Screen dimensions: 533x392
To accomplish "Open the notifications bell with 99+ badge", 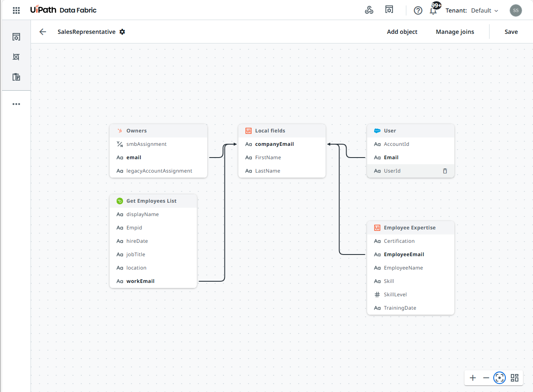I will coord(434,9).
